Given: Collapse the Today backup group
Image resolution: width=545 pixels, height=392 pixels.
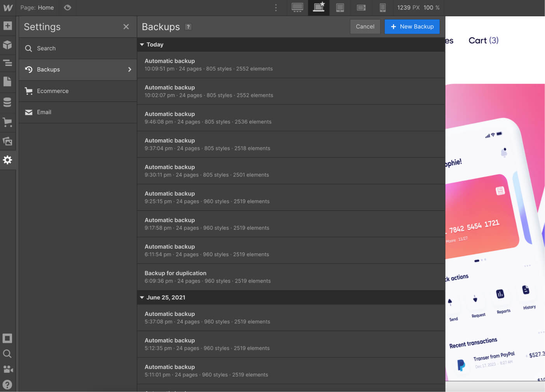Looking at the screenshot, I should pos(143,44).
